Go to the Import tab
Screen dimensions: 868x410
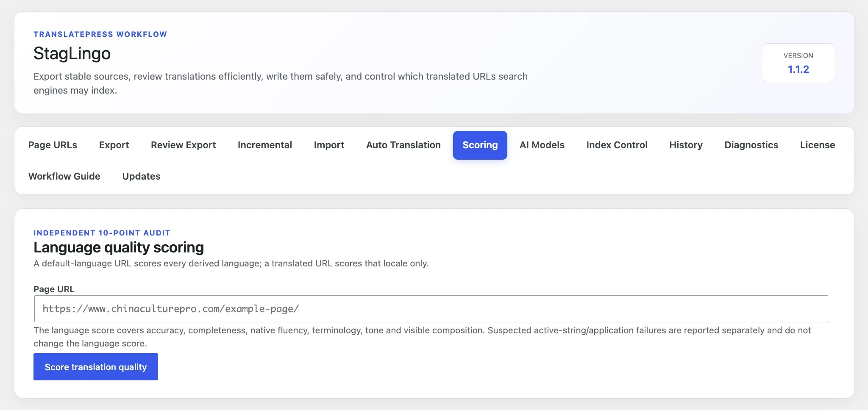[x=329, y=145]
